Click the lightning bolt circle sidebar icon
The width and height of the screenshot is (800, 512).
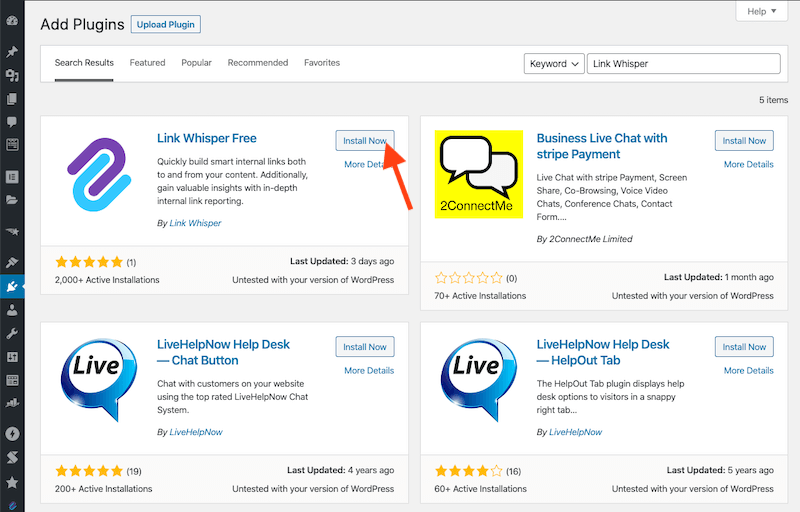(12, 434)
